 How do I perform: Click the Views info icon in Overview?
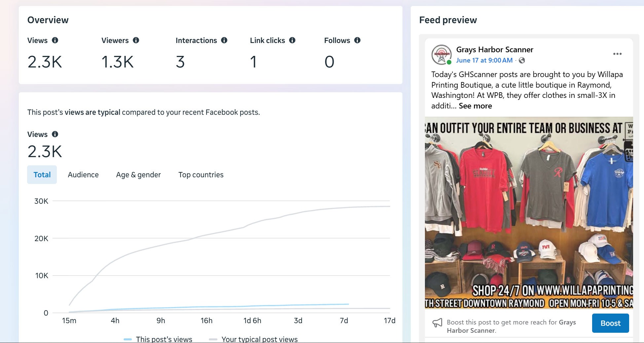(x=55, y=40)
